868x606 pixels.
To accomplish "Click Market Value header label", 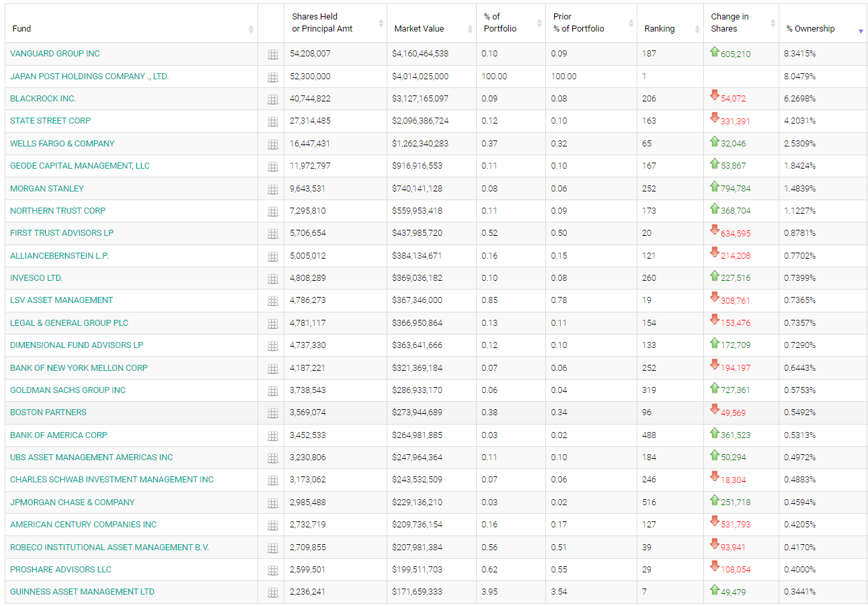I will (420, 29).
